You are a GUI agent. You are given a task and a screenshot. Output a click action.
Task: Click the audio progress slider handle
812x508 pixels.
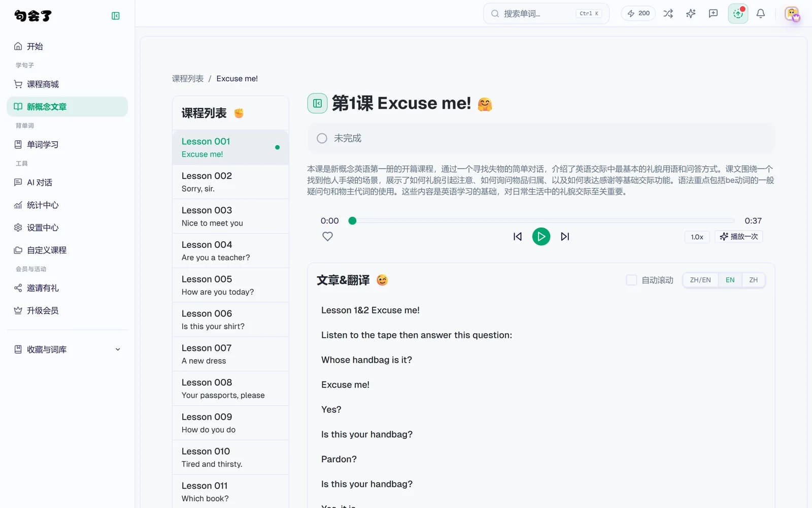[352, 220]
